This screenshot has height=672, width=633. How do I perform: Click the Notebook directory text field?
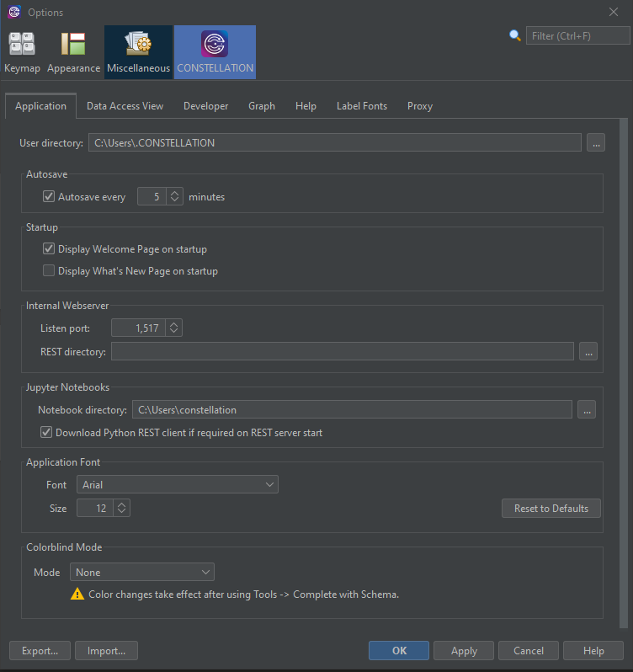(352, 409)
